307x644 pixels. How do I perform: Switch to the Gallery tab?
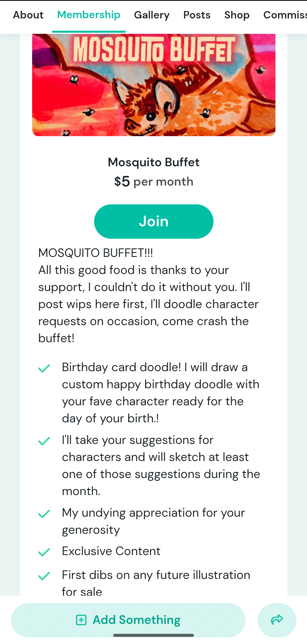(x=152, y=15)
